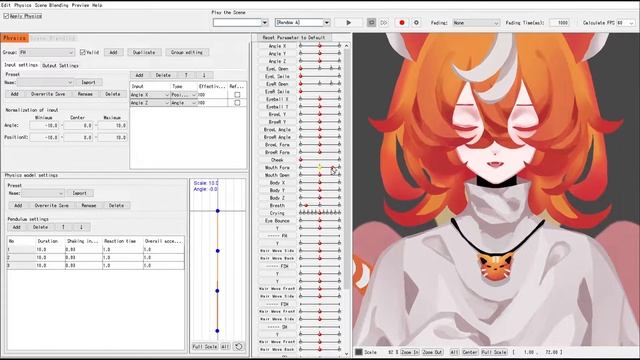The width and height of the screenshot is (640, 360).
Task: Open the Calculate FPS dropdown
Action: 625,23
